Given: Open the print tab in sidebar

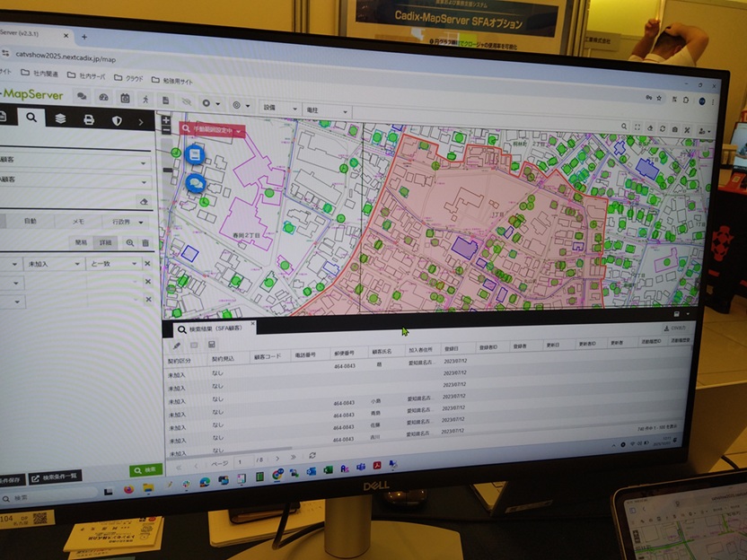Looking at the screenshot, I should pyautogui.click(x=89, y=119).
